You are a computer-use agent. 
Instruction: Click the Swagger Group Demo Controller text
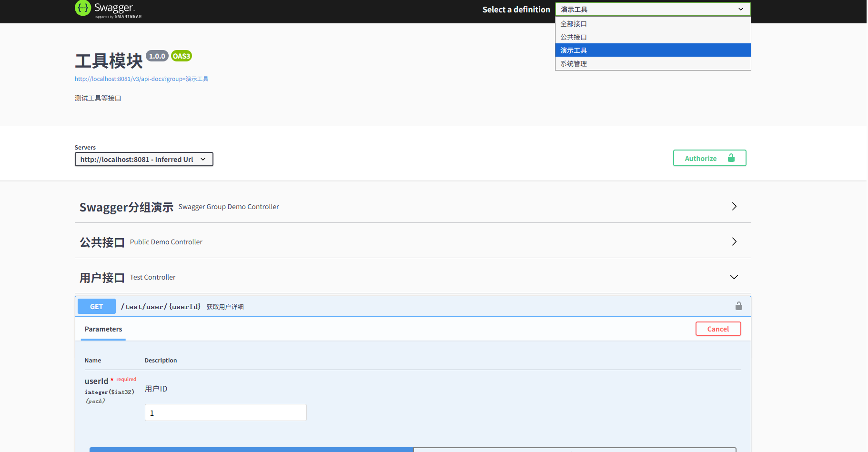(229, 207)
